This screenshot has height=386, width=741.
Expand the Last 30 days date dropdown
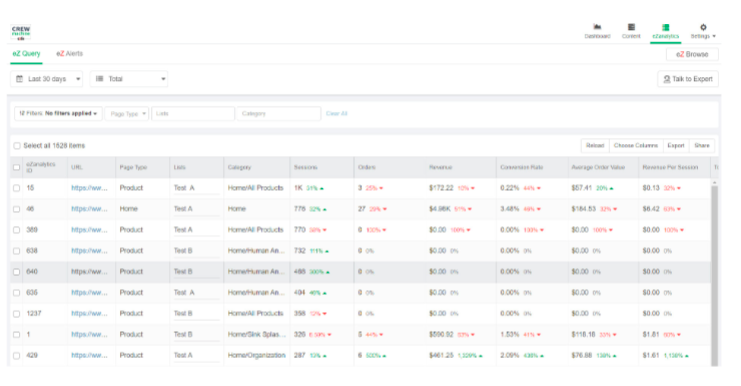[46, 79]
